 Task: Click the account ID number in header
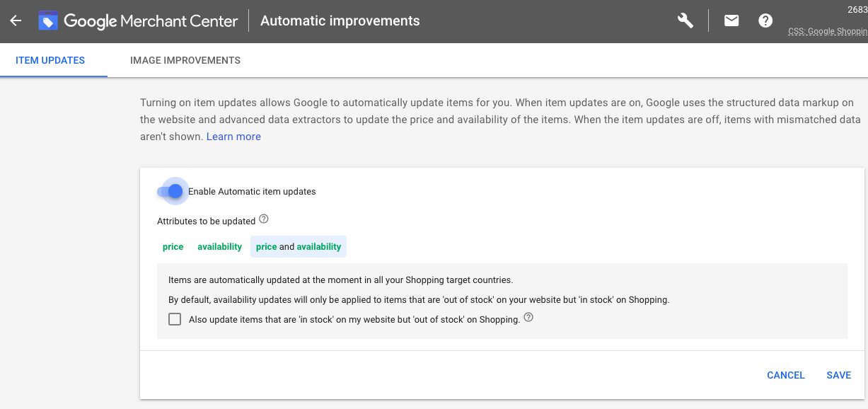pyautogui.click(x=857, y=9)
